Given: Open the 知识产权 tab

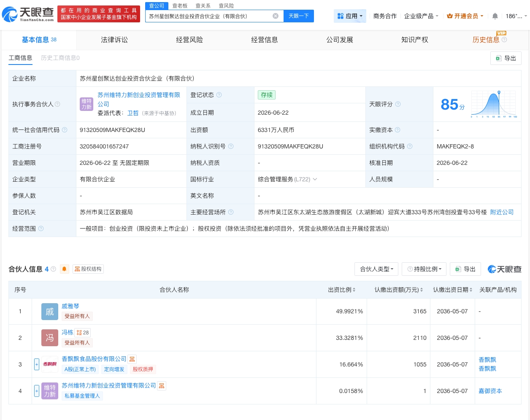Looking at the screenshot, I should click(415, 40).
